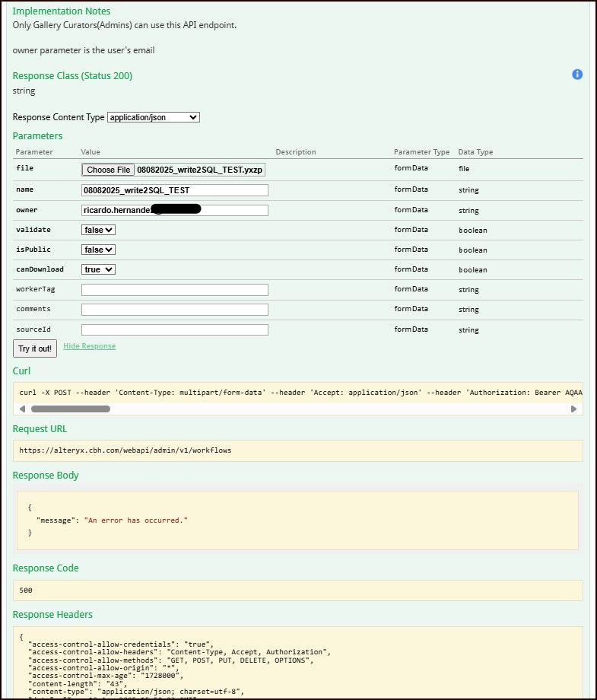597x700 pixels.
Task: Click the Choose File button
Action: click(108, 170)
